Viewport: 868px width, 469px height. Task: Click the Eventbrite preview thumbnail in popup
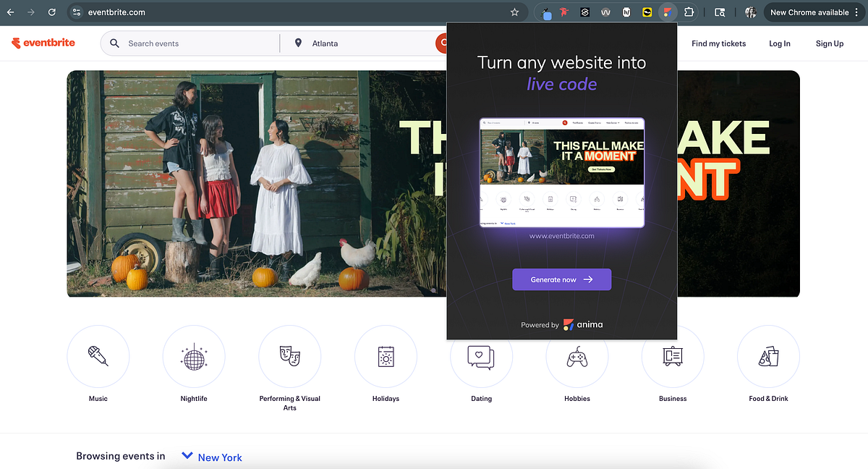click(x=562, y=173)
